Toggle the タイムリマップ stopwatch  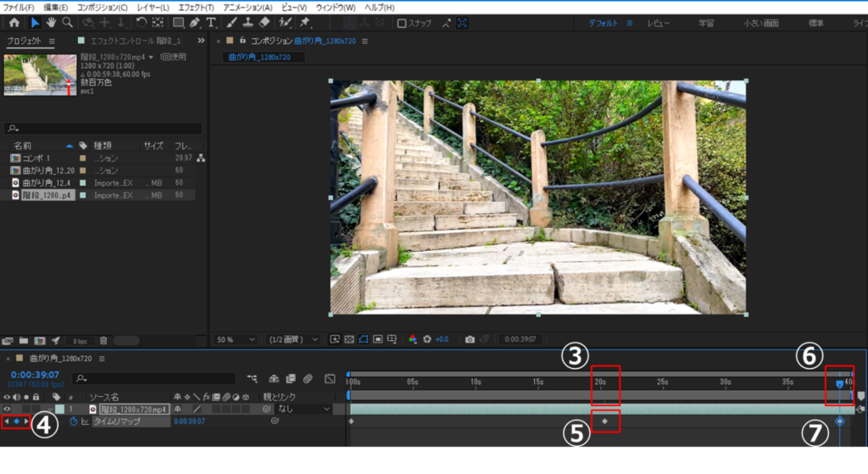(x=74, y=421)
